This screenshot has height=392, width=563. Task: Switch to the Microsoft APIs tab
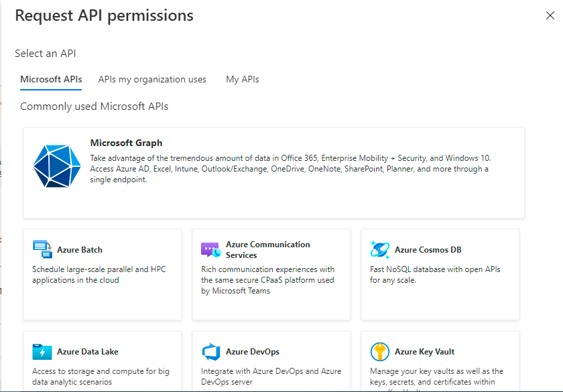[x=51, y=79]
